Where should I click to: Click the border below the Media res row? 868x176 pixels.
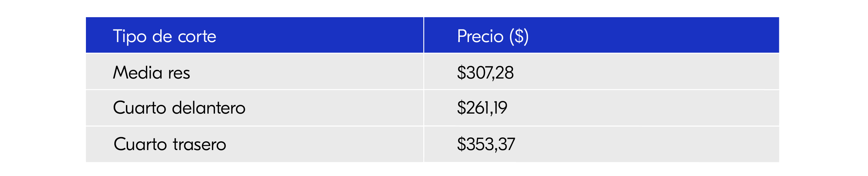[254, 90]
